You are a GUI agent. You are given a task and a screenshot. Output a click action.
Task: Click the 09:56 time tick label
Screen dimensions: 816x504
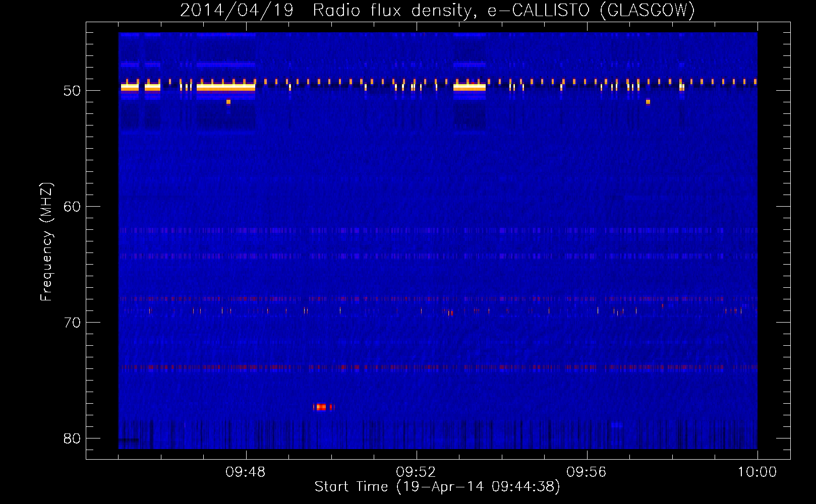click(x=587, y=472)
